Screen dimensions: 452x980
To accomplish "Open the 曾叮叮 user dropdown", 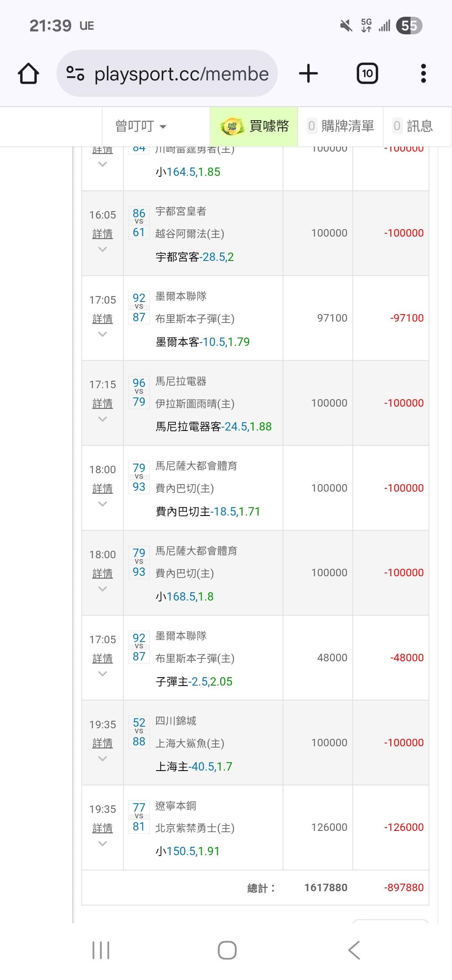I will [x=141, y=126].
